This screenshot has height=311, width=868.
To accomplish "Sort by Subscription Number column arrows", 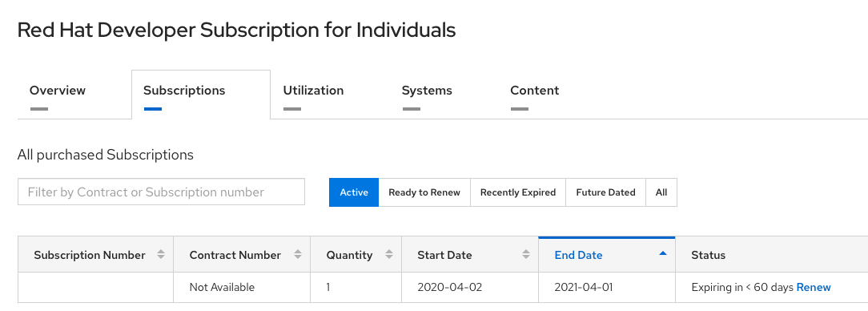I will (161, 254).
